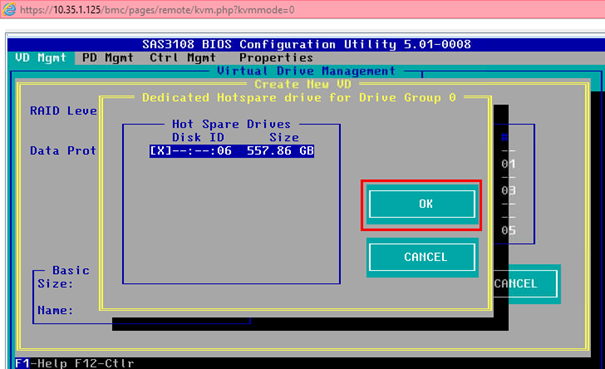This screenshot has height=369, width=605.
Task: Go to the Ctrl Mgmt tab
Action: [183, 58]
